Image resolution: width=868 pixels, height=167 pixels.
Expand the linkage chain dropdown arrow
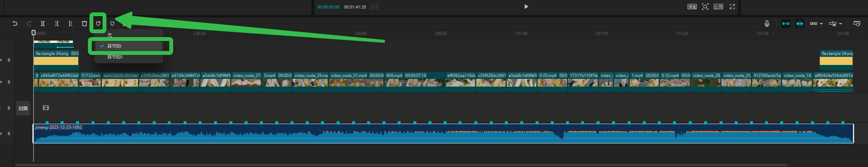pos(821,24)
